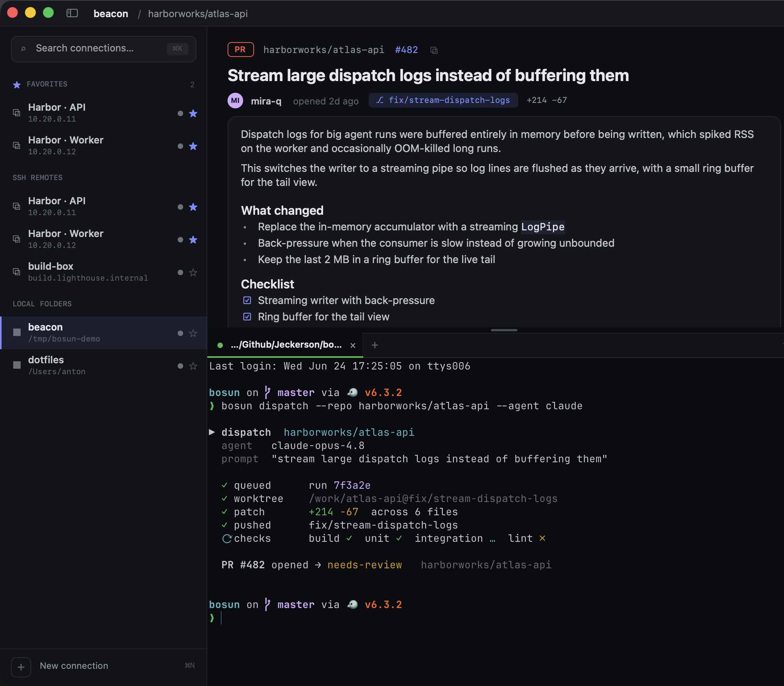Click the mira-q author name
This screenshot has height=686, width=784.
pos(266,101)
